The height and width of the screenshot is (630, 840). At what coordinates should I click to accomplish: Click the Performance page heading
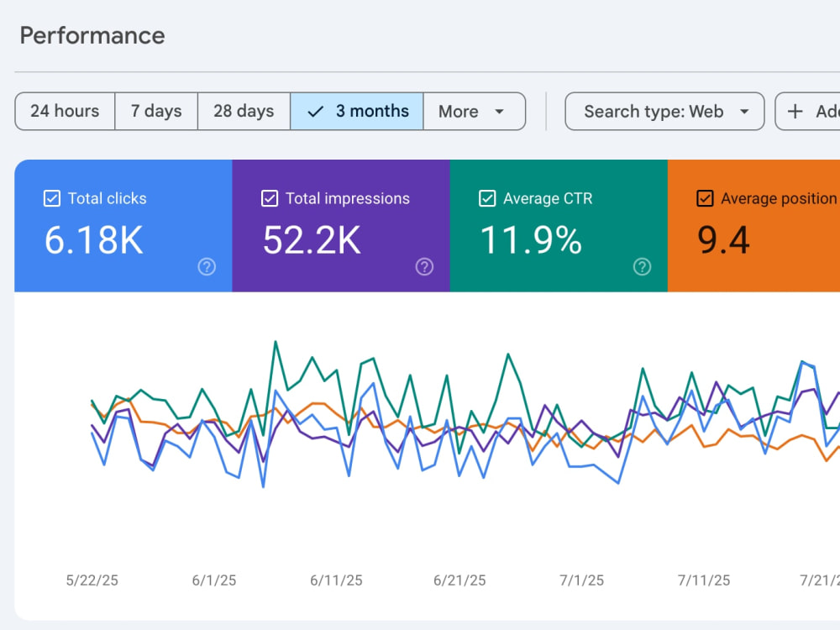pyautogui.click(x=92, y=36)
